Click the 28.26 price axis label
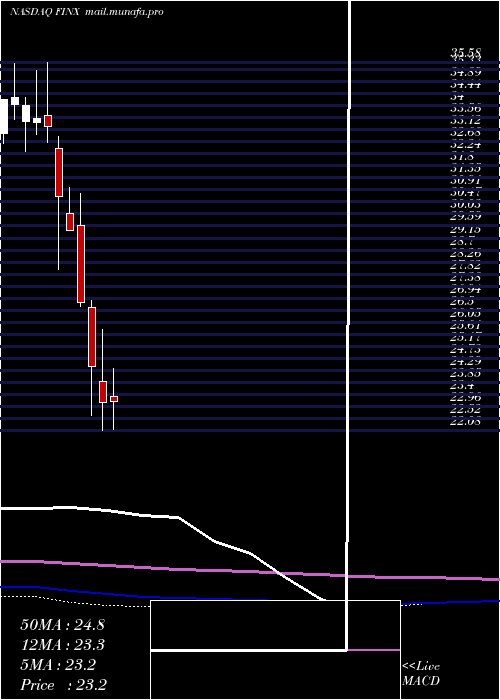This screenshot has width=500, height=700. coord(465,254)
